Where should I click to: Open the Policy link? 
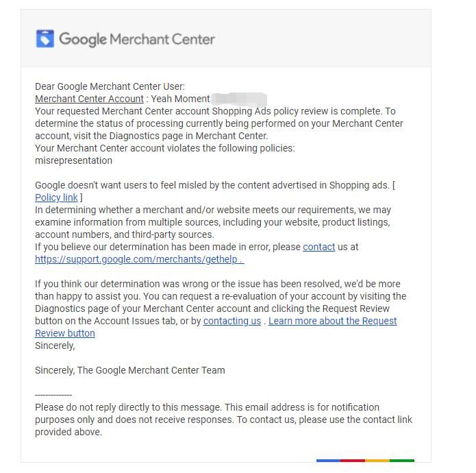(56, 197)
